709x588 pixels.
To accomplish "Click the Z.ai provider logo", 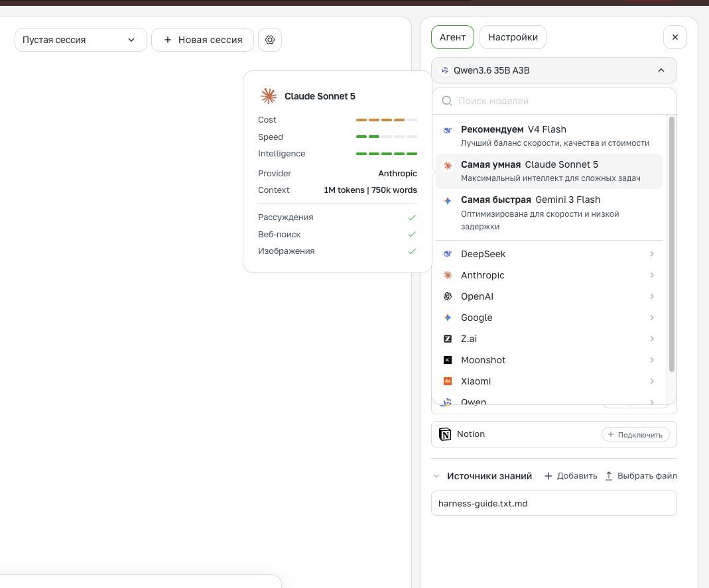I will [448, 339].
